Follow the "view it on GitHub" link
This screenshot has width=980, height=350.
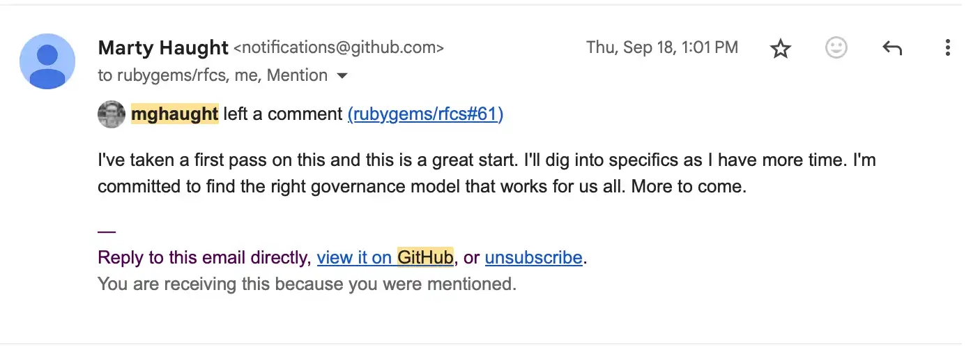385,257
